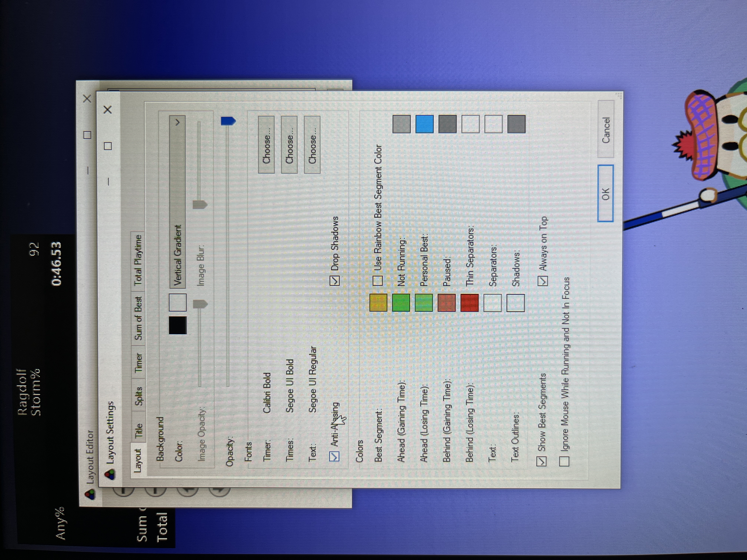Image resolution: width=747 pixels, height=560 pixels.
Task: Maximize the Layout Editor window
Action: tap(87, 135)
